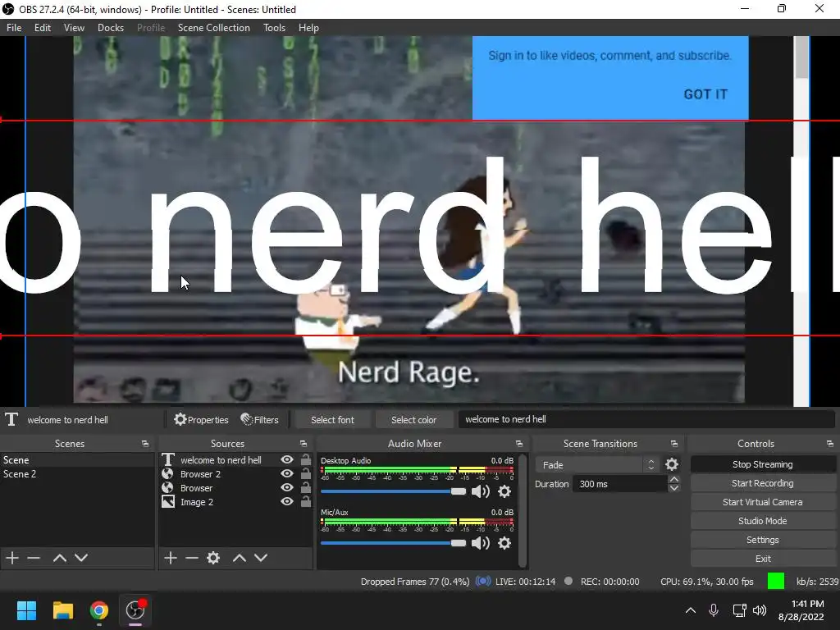Image resolution: width=840 pixels, height=630 pixels.
Task: Open Properties in the source toolbar
Action: [202, 419]
